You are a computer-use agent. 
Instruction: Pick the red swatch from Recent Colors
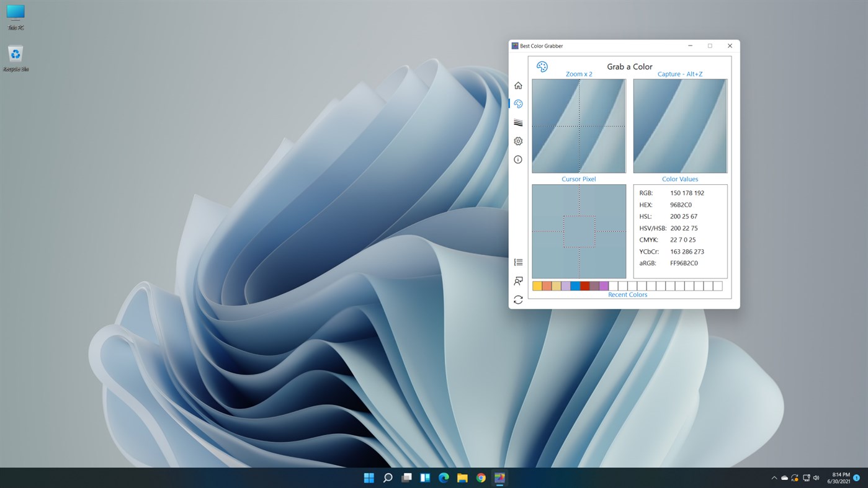tap(585, 285)
